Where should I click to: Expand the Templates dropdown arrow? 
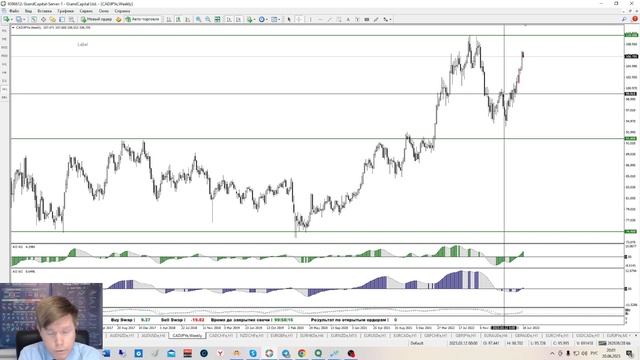coord(279,19)
